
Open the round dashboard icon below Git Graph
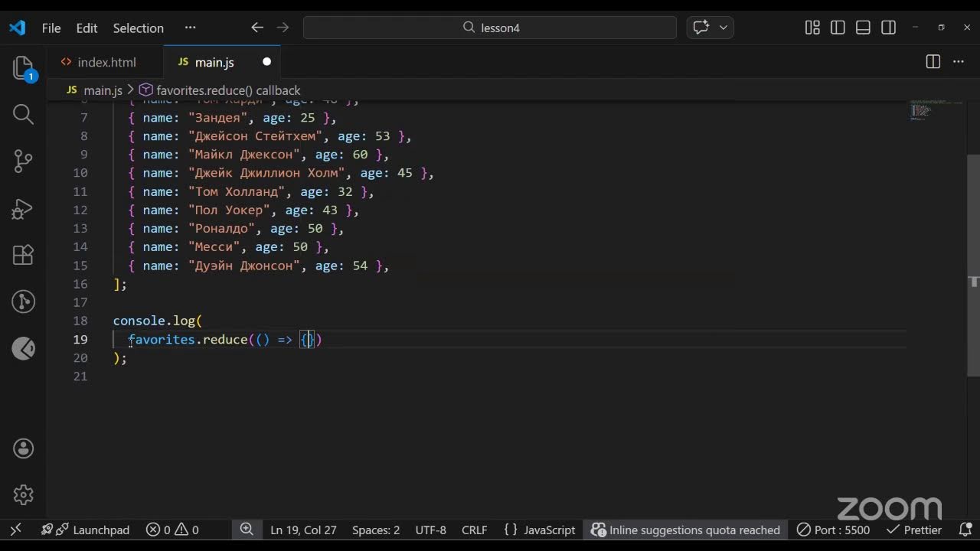pos(24,349)
